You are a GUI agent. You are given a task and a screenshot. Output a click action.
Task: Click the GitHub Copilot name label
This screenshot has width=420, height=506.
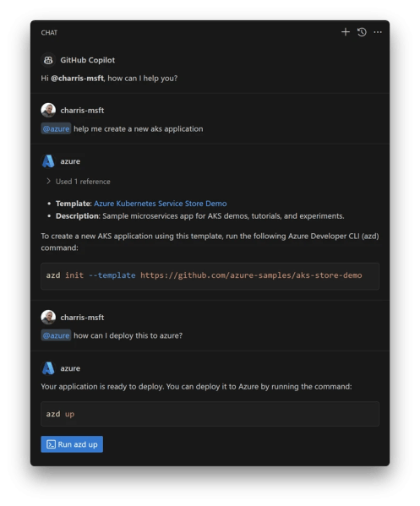click(88, 60)
